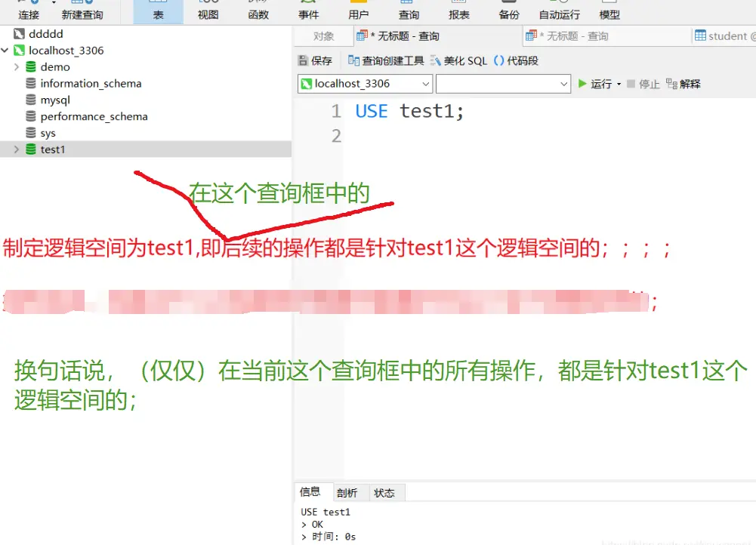
Task: Switch to the student table tab
Action: pos(725,36)
